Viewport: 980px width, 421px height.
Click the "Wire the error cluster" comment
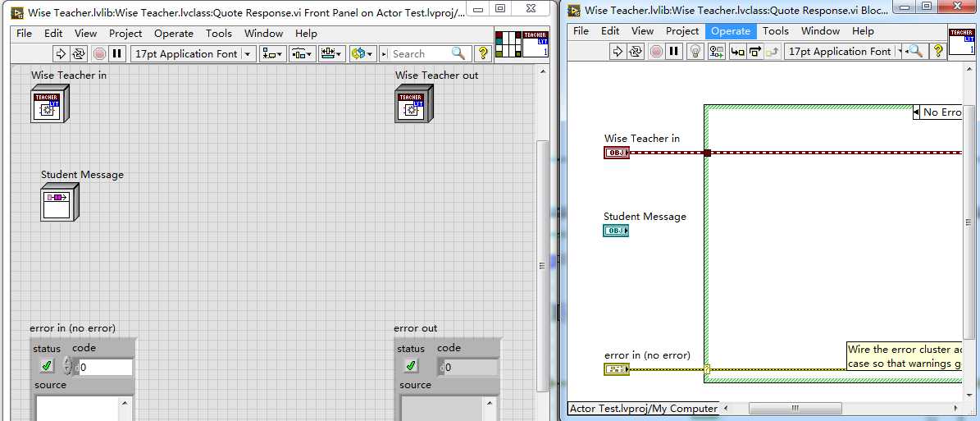[x=905, y=356]
